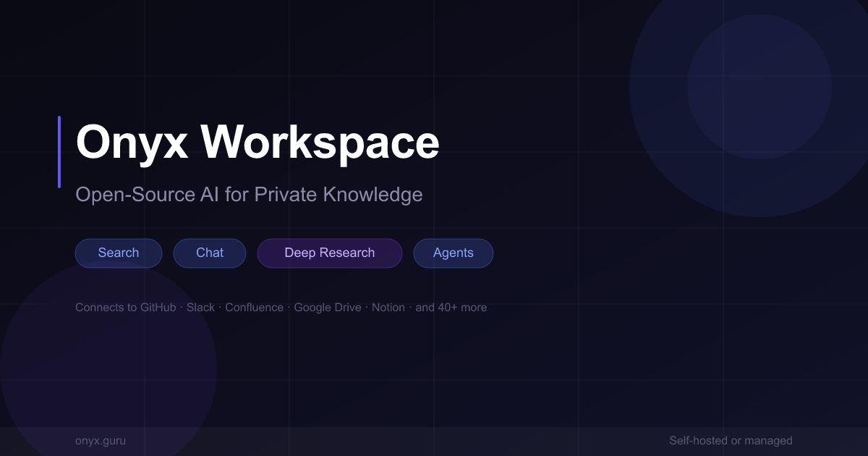Image resolution: width=868 pixels, height=456 pixels.
Task: Select the Agents pill
Action: (454, 253)
